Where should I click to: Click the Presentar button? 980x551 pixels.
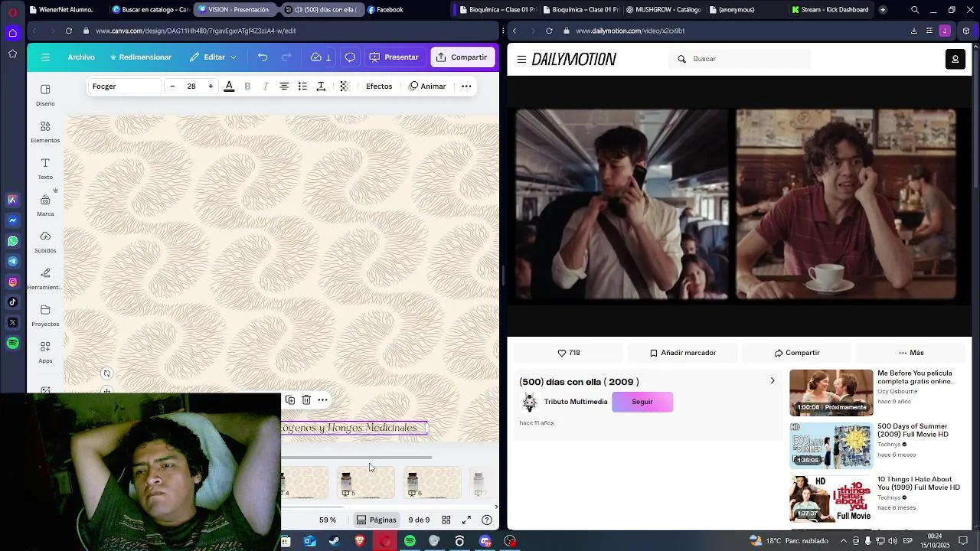[x=394, y=57]
